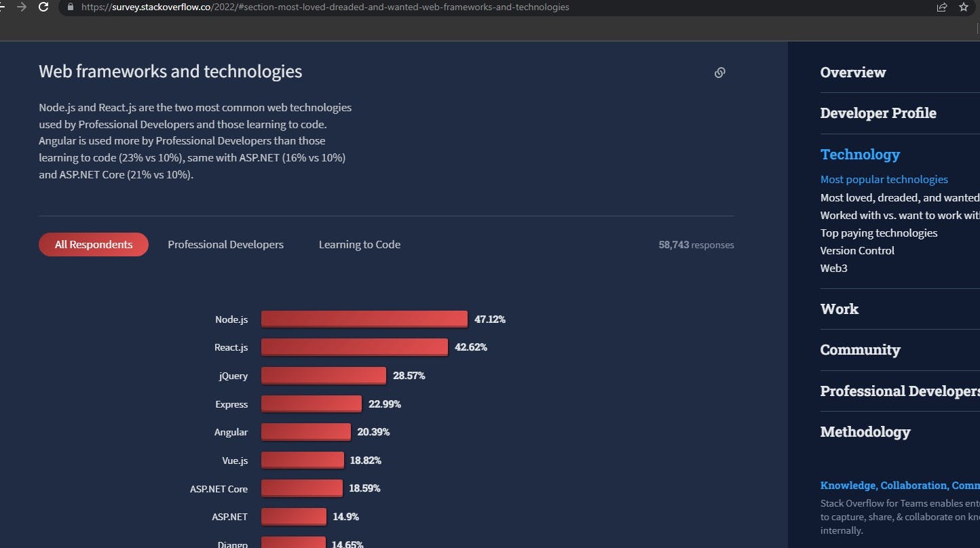This screenshot has height=548, width=980.
Task: Open Professional Developers sidebar section
Action: 900,391
